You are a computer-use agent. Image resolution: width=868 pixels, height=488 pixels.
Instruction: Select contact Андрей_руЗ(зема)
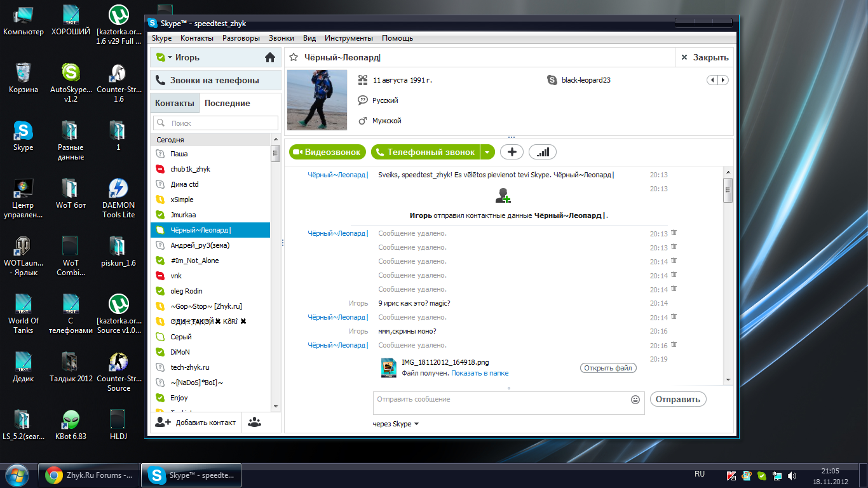[x=210, y=245]
